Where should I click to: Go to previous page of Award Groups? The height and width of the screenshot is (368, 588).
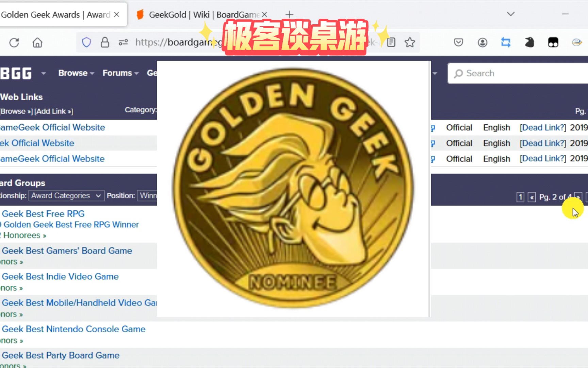532,197
